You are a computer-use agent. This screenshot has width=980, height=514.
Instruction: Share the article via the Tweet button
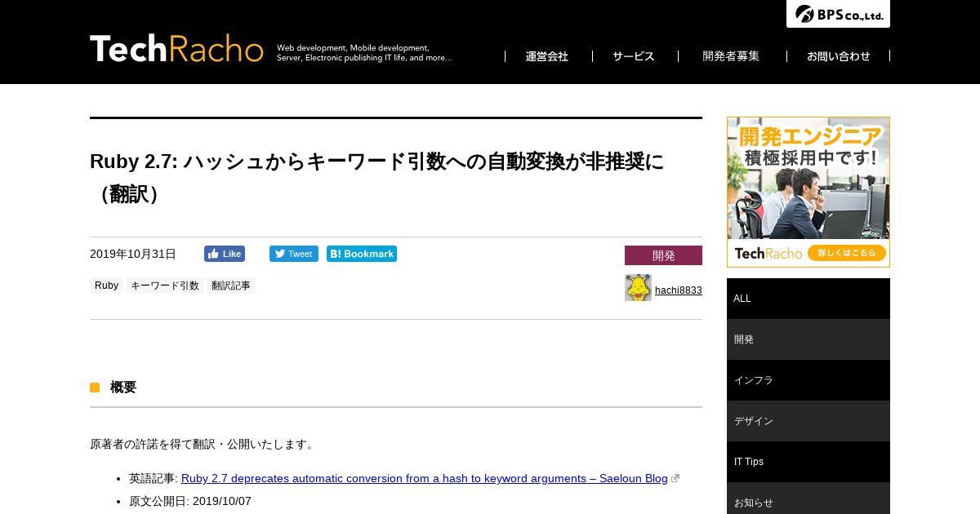tap(294, 254)
